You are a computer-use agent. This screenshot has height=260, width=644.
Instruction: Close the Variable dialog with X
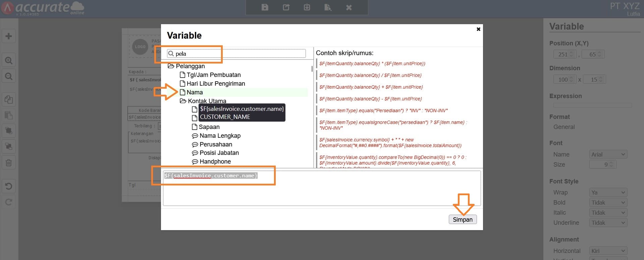[478, 29]
